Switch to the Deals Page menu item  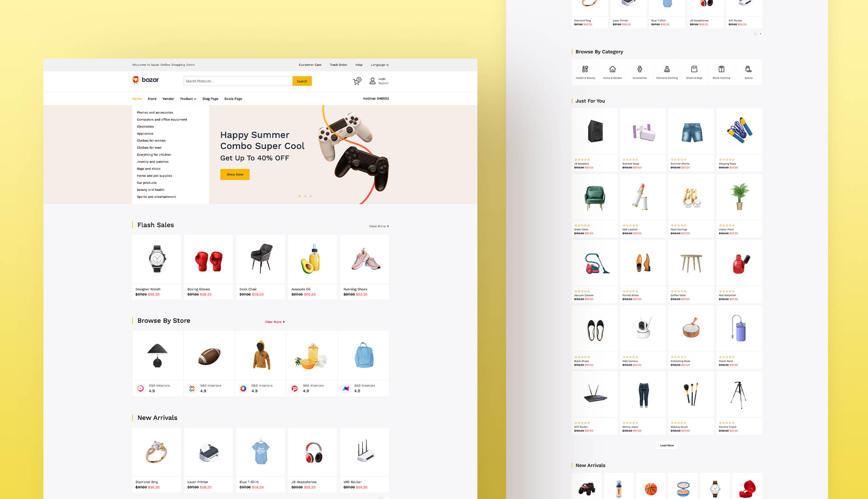[233, 98]
